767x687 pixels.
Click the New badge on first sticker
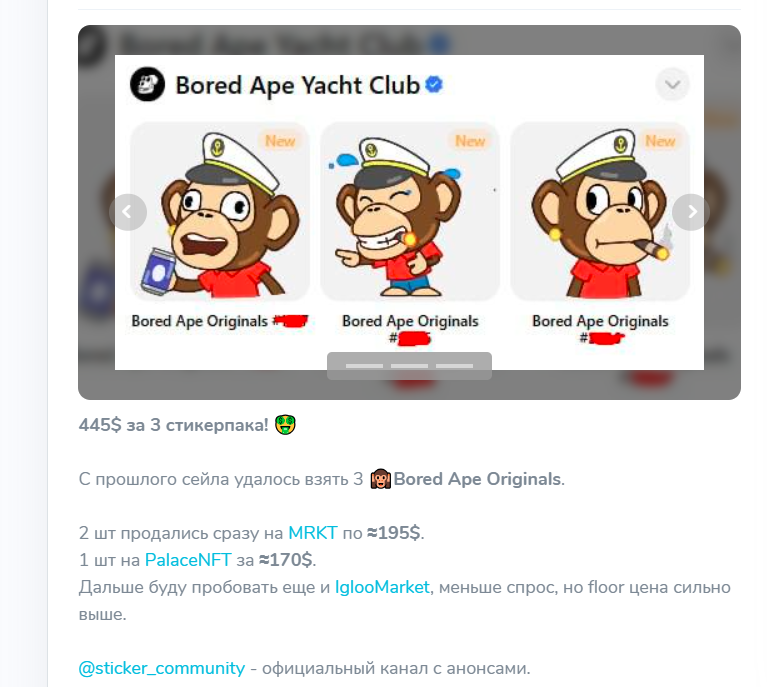pyautogui.click(x=280, y=141)
